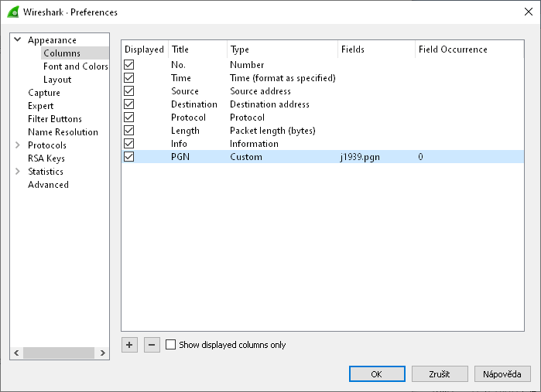Click the Fields column header
Viewport: 541px width, 392px height.
pyautogui.click(x=376, y=49)
